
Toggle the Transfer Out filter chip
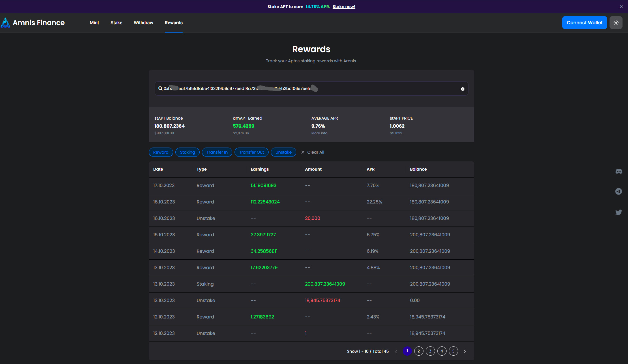(251, 152)
